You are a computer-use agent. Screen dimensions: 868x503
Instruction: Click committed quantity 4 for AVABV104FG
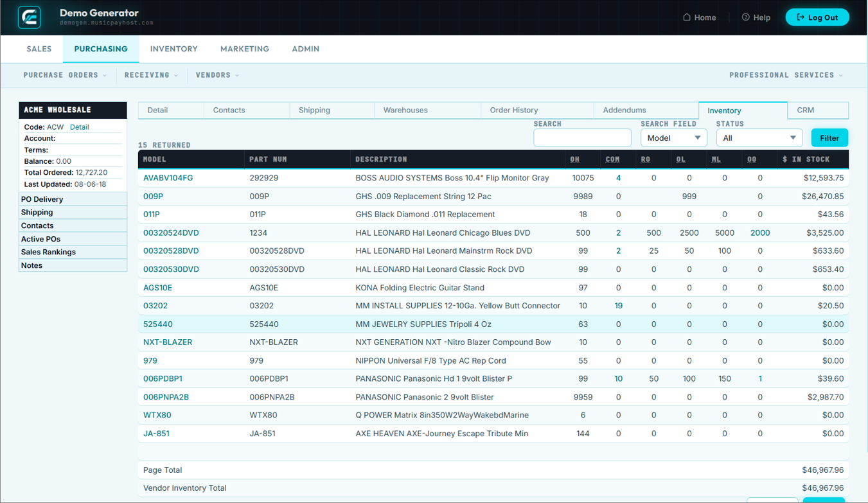619,178
